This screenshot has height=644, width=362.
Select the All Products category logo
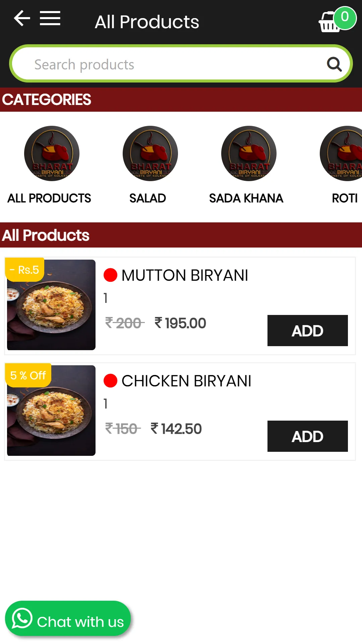tap(52, 153)
